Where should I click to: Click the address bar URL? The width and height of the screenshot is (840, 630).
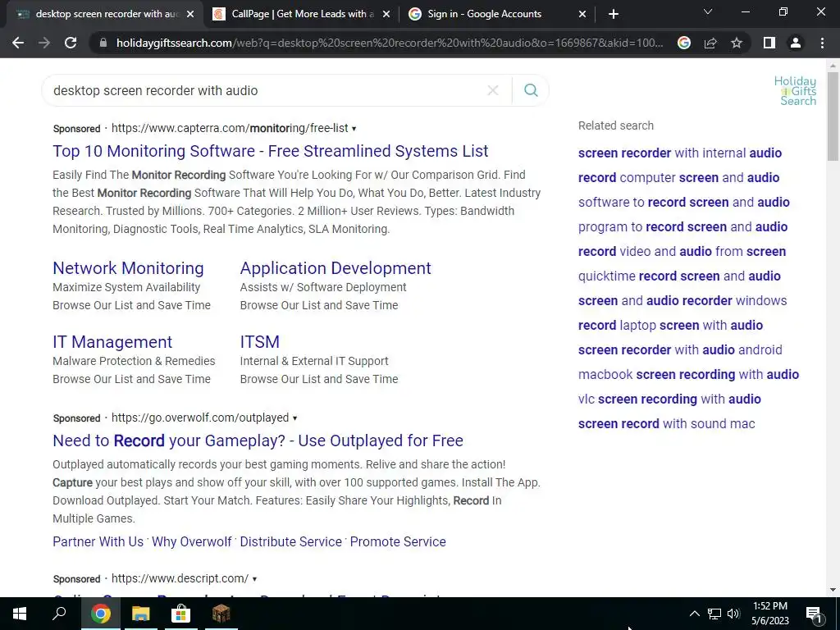click(x=390, y=43)
